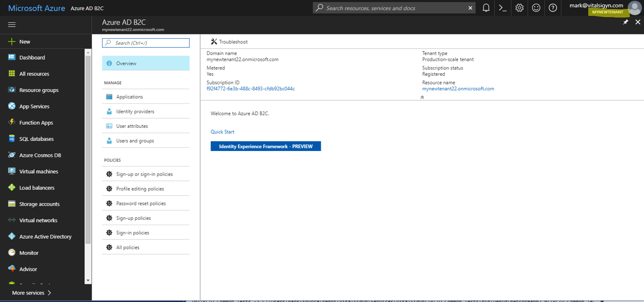Click the Subscription ID link

[x=250, y=89]
